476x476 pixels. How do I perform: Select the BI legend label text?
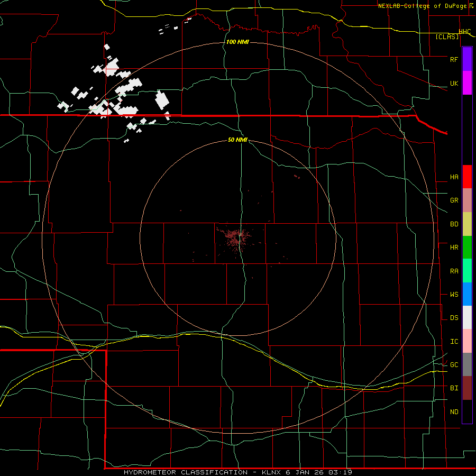tap(454, 388)
